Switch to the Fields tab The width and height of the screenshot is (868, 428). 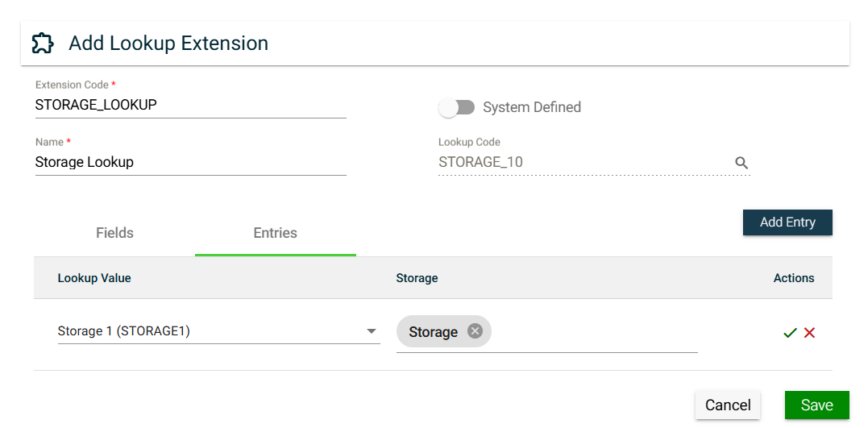pos(114,233)
